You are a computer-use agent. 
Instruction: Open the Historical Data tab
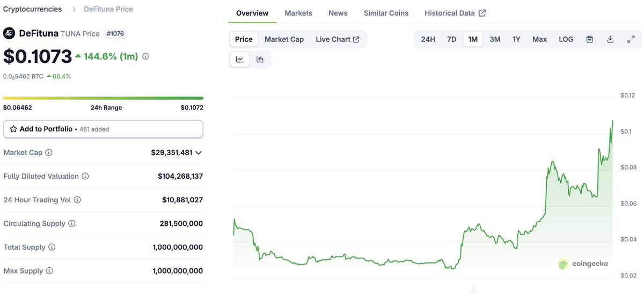[455, 13]
